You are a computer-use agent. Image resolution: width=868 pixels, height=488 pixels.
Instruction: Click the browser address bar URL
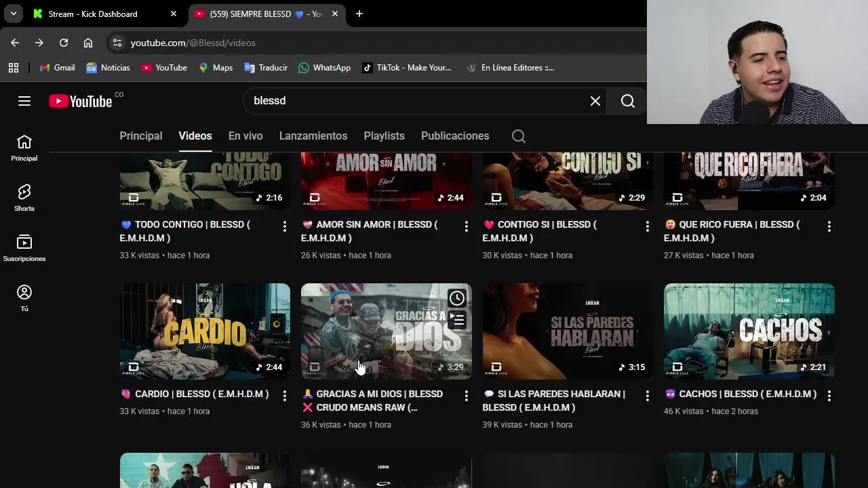pyautogui.click(x=193, y=43)
